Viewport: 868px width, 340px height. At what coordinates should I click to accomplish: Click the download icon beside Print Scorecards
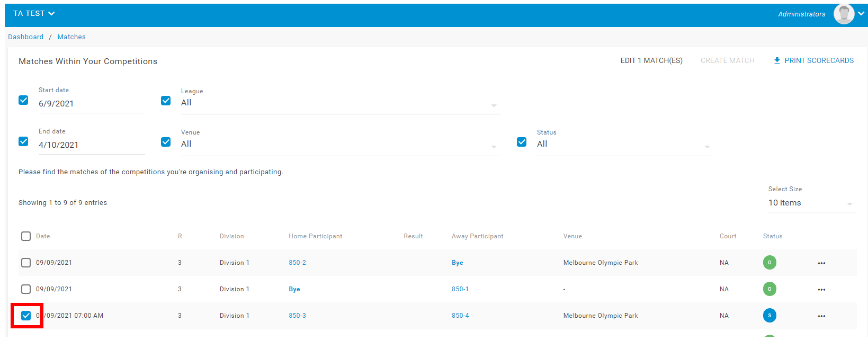(x=777, y=61)
